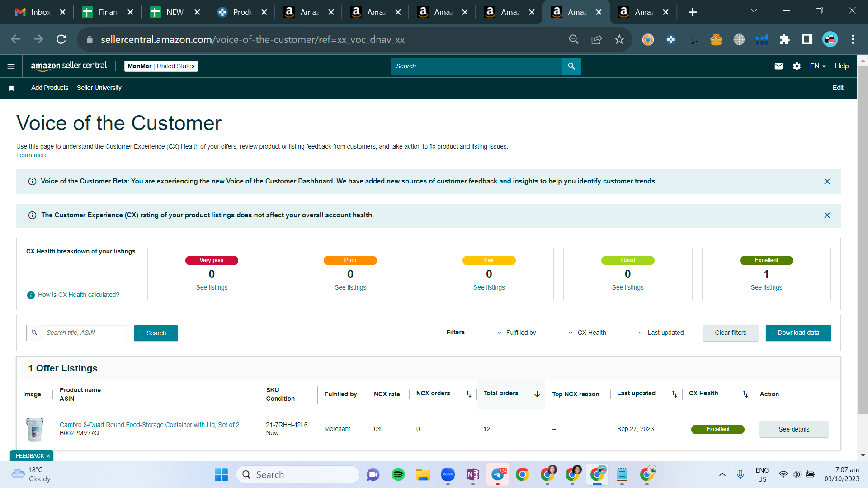Bookmark this page with the star icon
The width and height of the screenshot is (868, 488).
click(619, 39)
